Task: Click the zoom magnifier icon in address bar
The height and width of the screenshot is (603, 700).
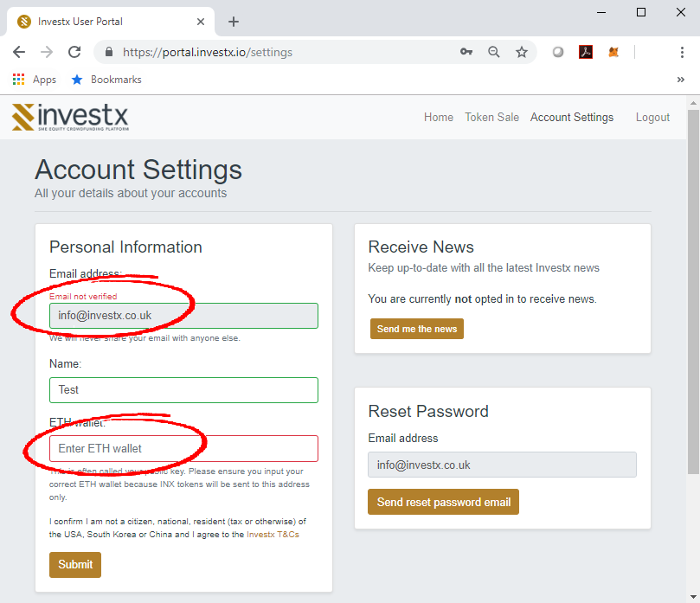Action: click(x=494, y=52)
